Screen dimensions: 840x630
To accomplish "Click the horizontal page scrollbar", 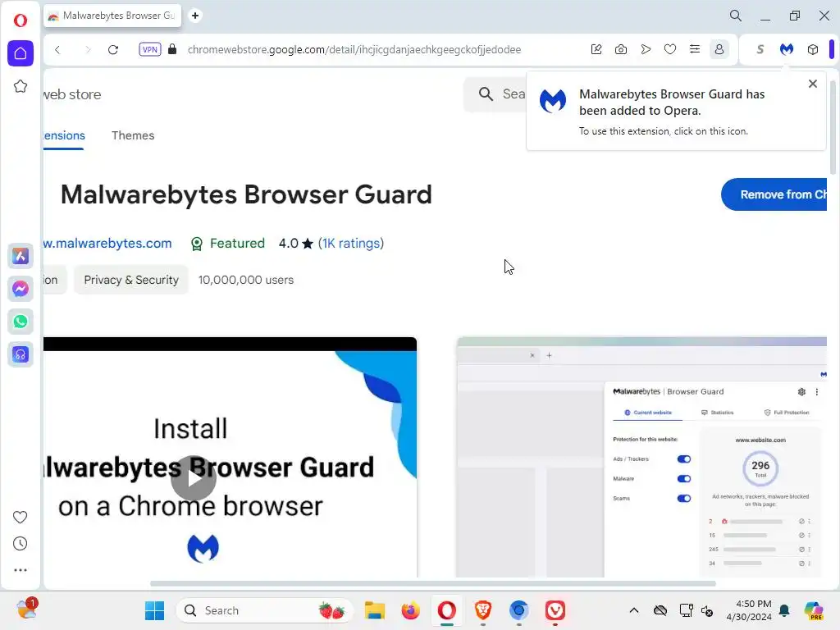I will (x=433, y=583).
